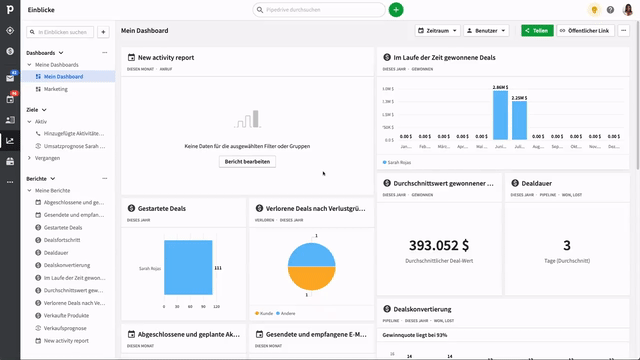Image resolution: width=640 pixels, height=360 pixels.
Task: Collapse the Ziele section
Action: click(x=44, y=110)
